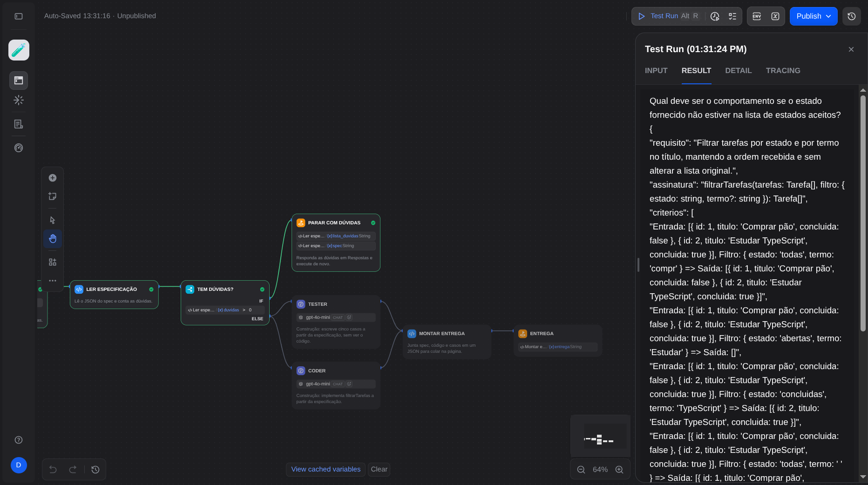Select the TESTER node
Viewport: 868px width, 485px height.
(336, 322)
